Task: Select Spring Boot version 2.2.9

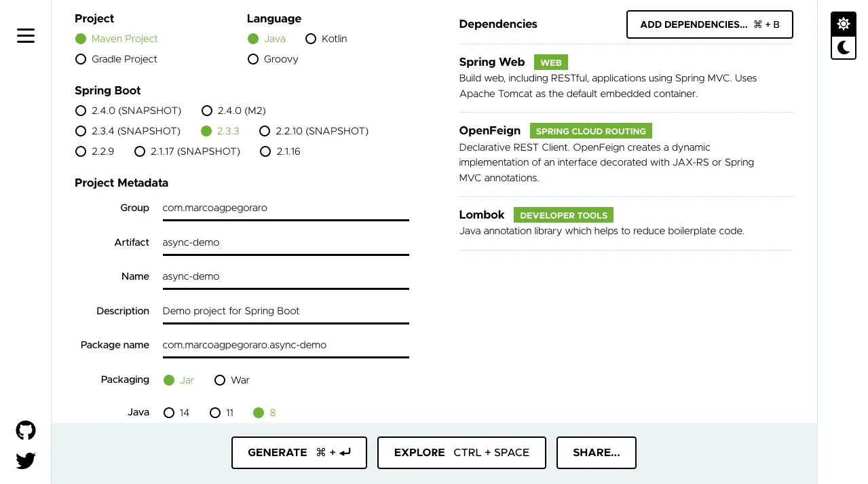Action: click(94, 151)
